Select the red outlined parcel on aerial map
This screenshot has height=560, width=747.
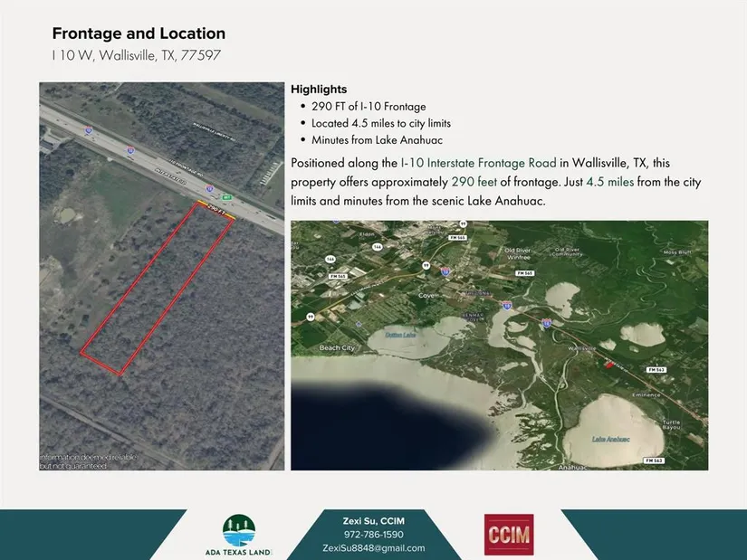click(158, 289)
